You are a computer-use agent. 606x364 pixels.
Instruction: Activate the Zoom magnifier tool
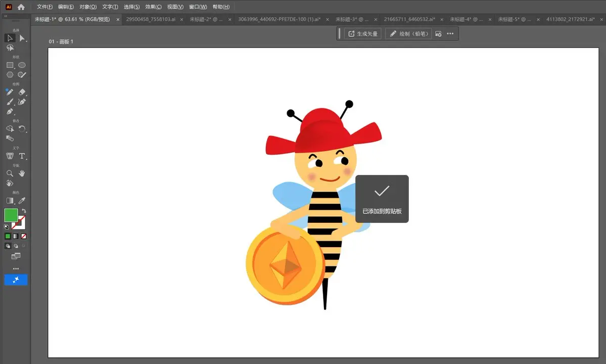[10, 173]
